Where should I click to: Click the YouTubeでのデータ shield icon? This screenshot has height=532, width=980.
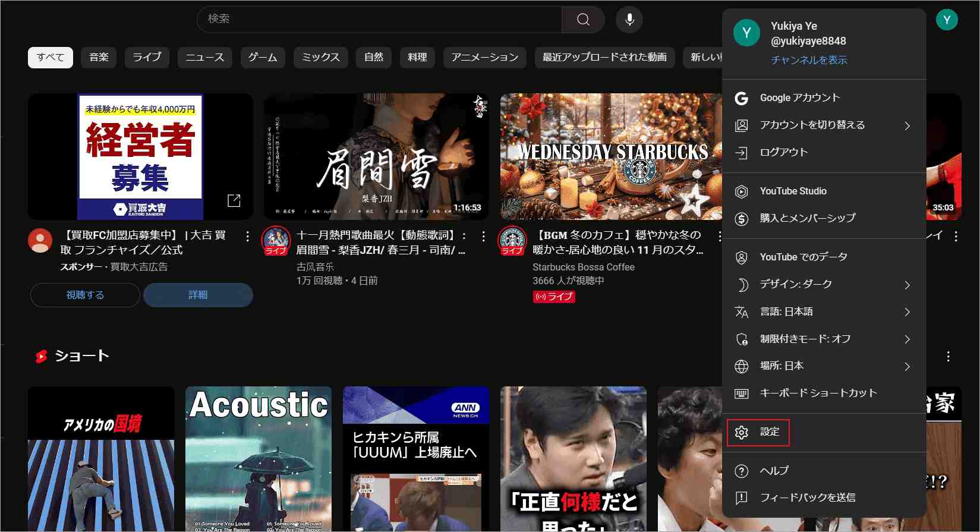(741, 257)
